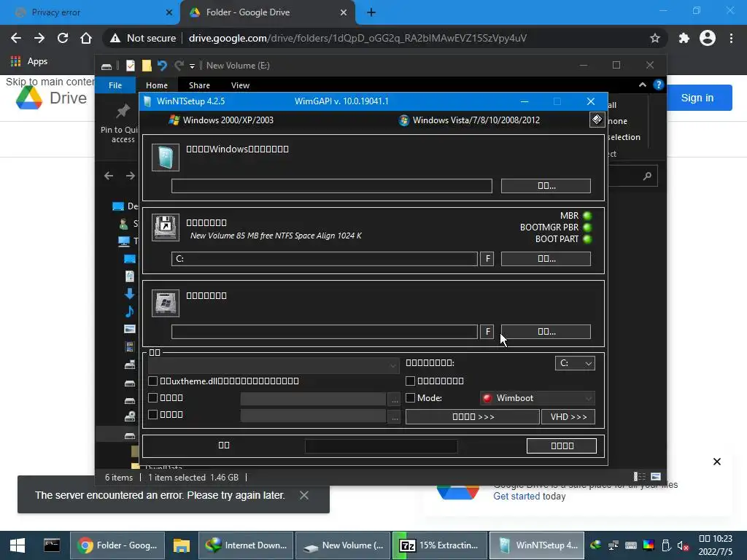Open Explorer help question mark icon
This screenshot has height=560, width=747.
click(x=659, y=85)
